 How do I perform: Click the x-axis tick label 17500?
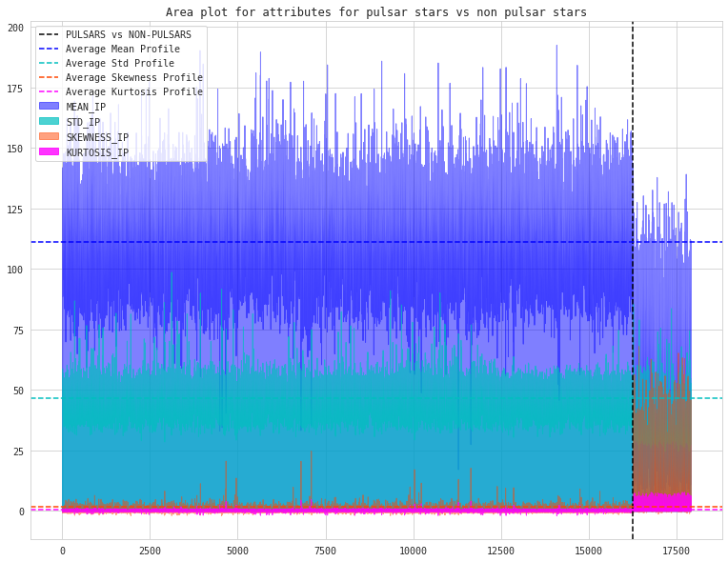pos(677,552)
